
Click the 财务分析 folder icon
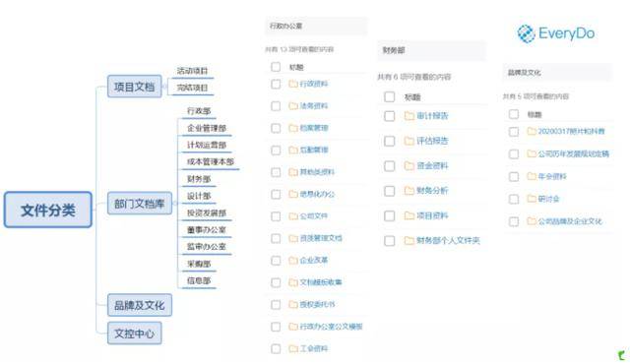coord(409,191)
